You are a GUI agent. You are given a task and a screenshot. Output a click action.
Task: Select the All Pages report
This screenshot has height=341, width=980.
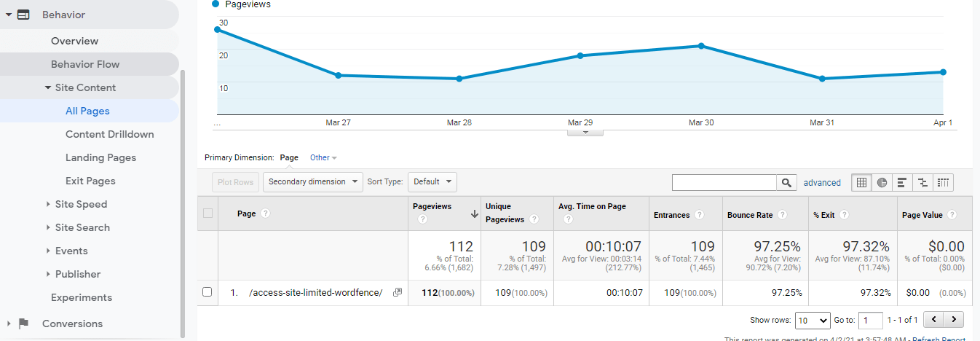[87, 111]
